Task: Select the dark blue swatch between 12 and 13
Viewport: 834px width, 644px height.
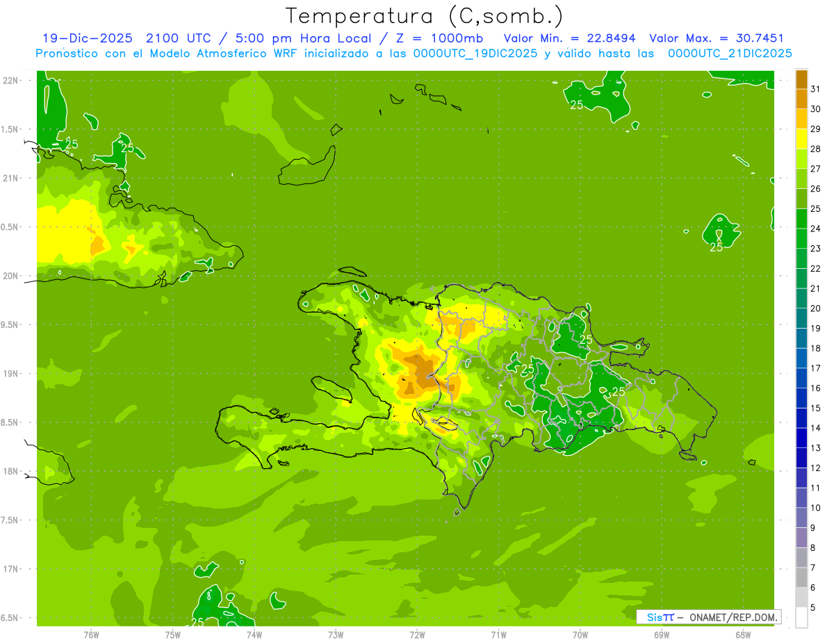Action: click(x=801, y=458)
